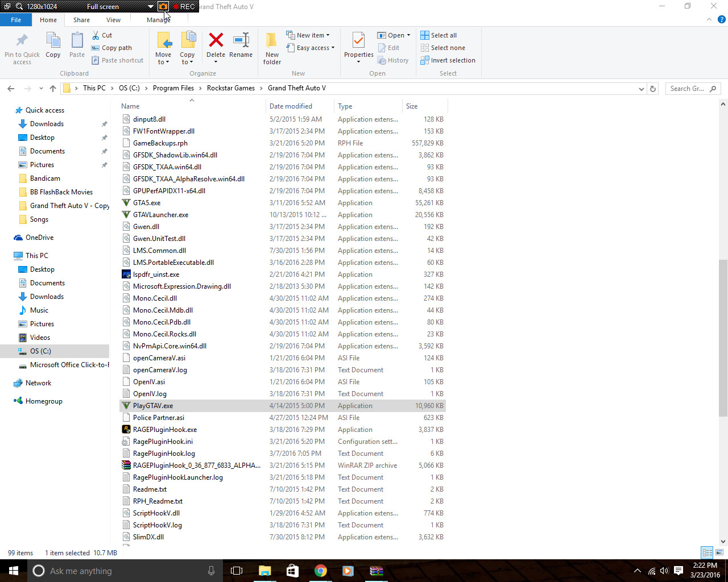This screenshot has width=728, height=582.
Task: Click the Bandicam camera screenshot icon
Action: tap(163, 6)
